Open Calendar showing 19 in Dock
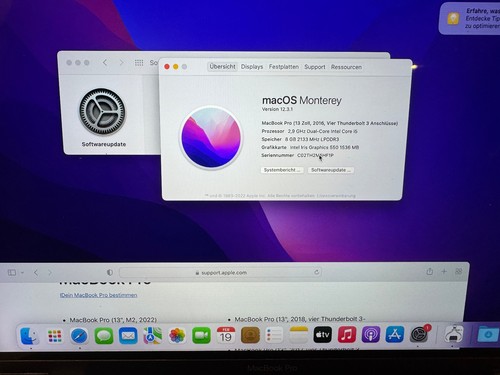 pos(226,335)
